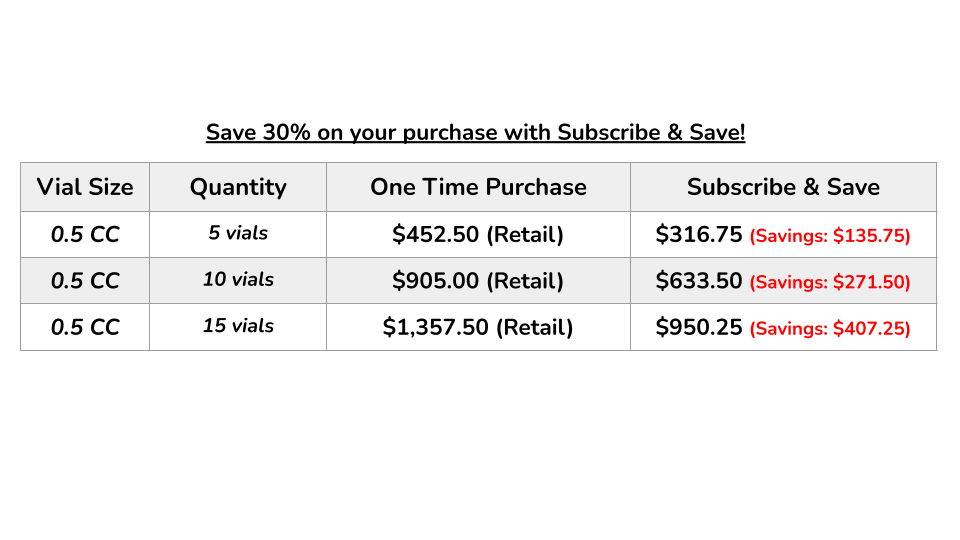960x540 pixels.
Task: Click the Subscribe & Save headline
Action: pyautogui.click(x=475, y=132)
